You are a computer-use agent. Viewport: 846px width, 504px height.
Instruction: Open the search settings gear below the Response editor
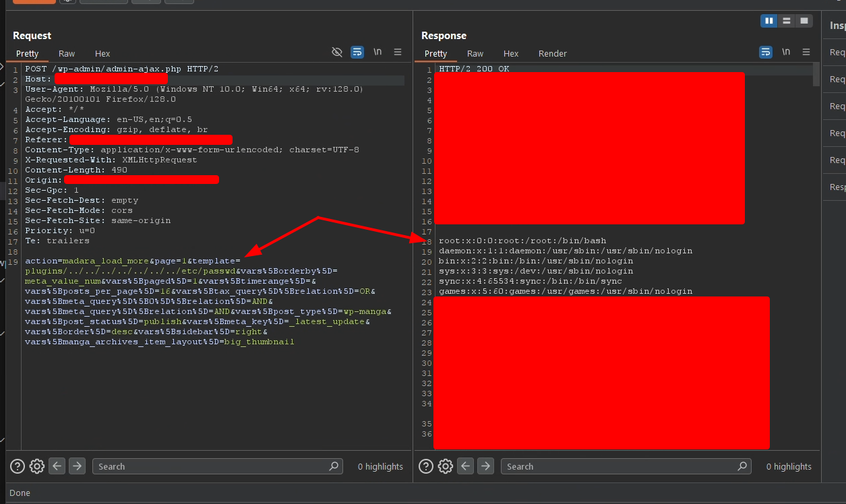446,466
